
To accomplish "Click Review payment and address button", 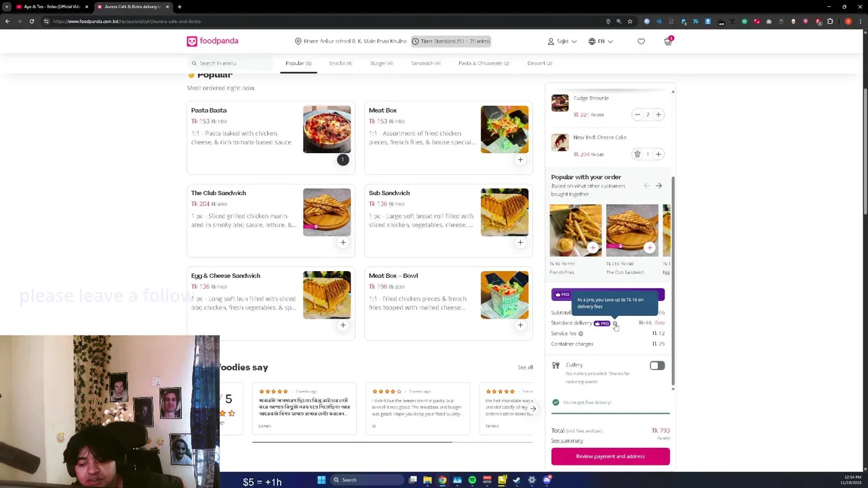I will click(x=610, y=457).
